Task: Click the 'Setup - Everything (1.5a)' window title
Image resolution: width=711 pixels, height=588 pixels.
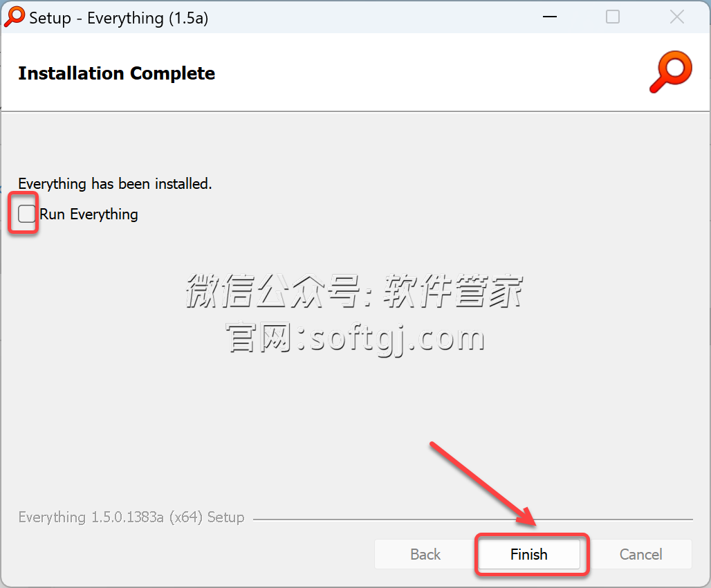Action: pos(119,18)
